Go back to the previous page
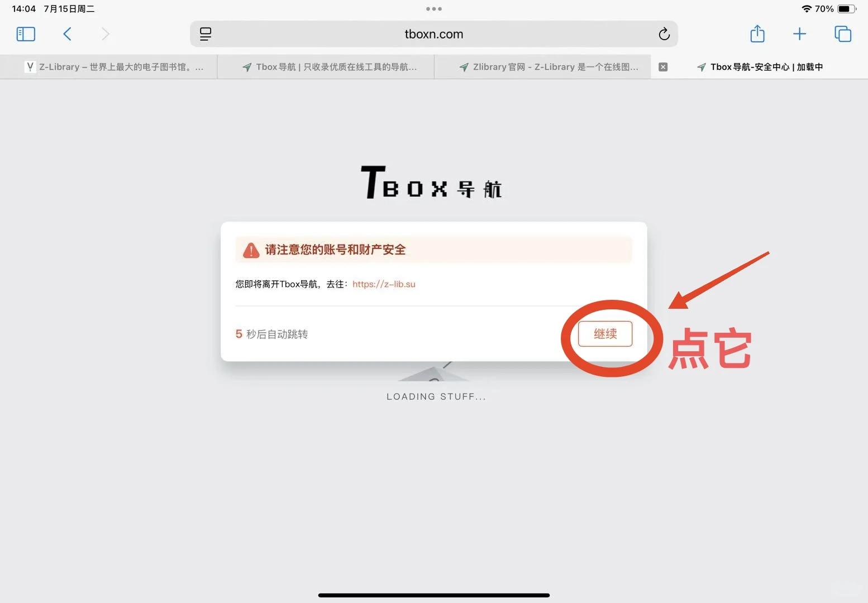The height and width of the screenshot is (603, 868). (67, 34)
